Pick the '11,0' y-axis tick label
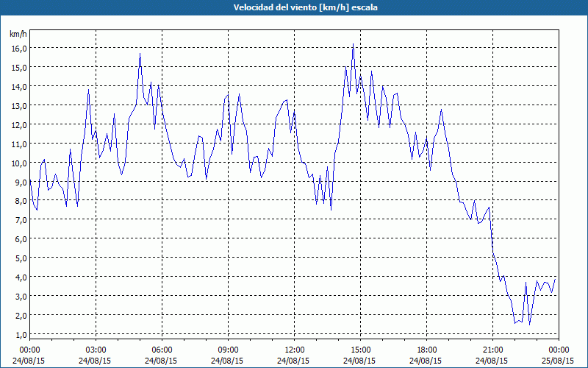 point(19,144)
